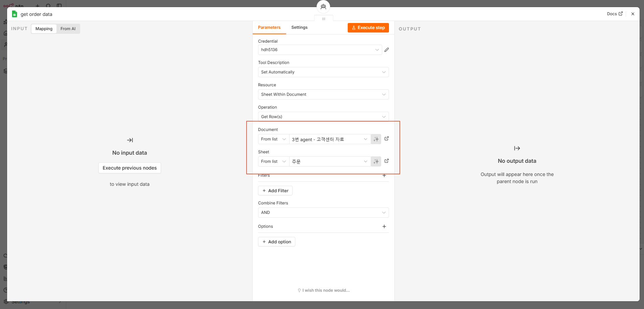Click the AI agent robot icon at top
The image size is (644, 309).
coord(323,7)
